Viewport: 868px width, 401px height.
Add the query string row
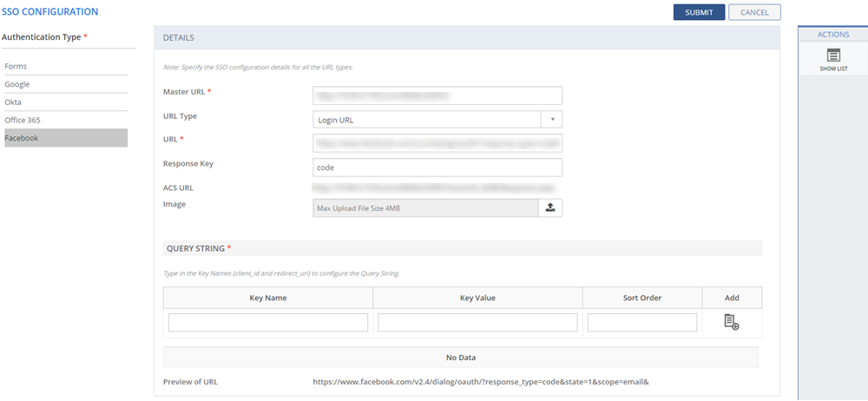tap(731, 322)
